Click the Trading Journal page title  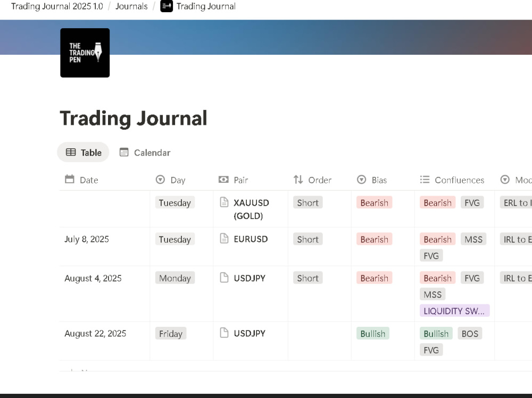coord(134,118)
